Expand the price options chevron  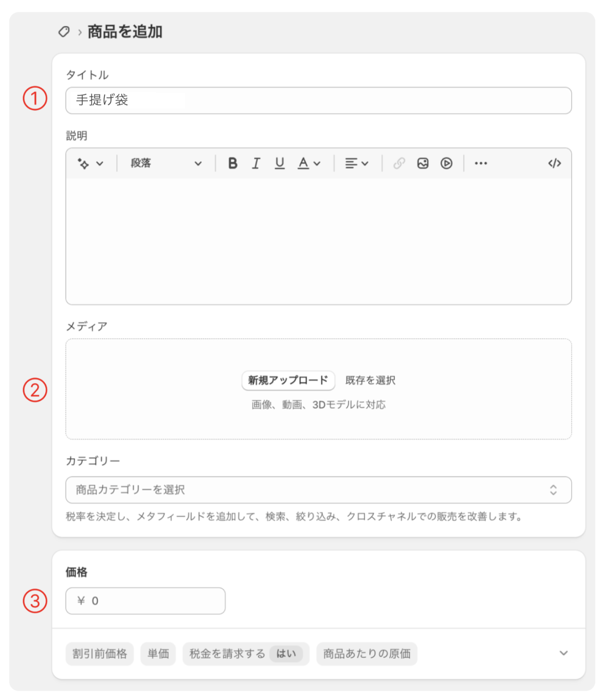pos(563,653)
